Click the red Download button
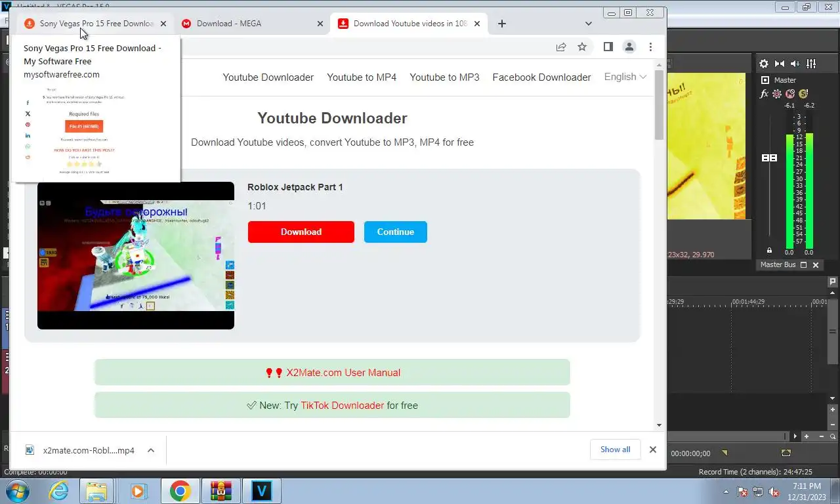 click(301, 232)
